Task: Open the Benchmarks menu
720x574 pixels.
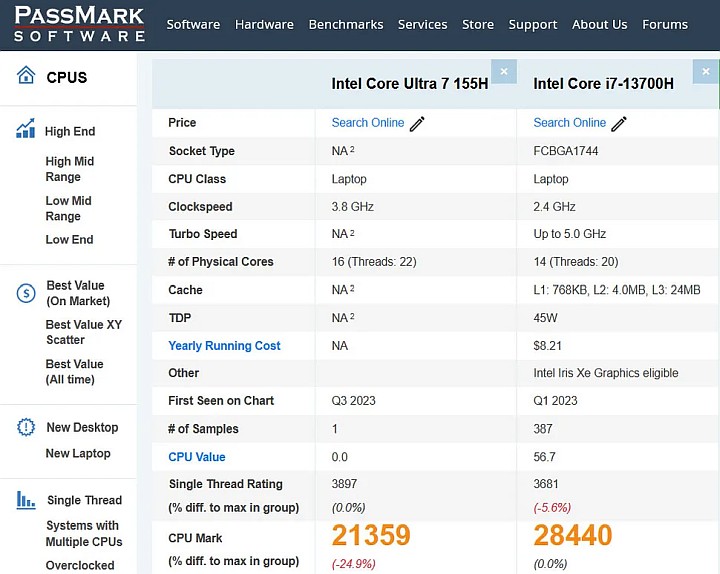Action: coord(346,24)
